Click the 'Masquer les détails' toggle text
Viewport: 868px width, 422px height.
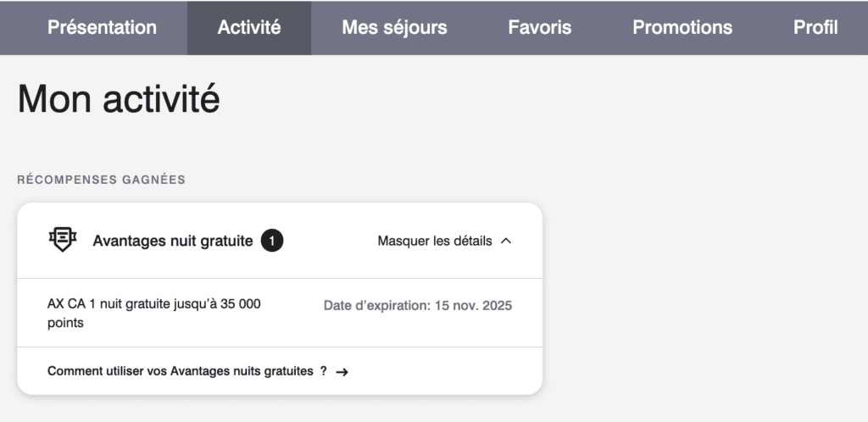(434, 241)
